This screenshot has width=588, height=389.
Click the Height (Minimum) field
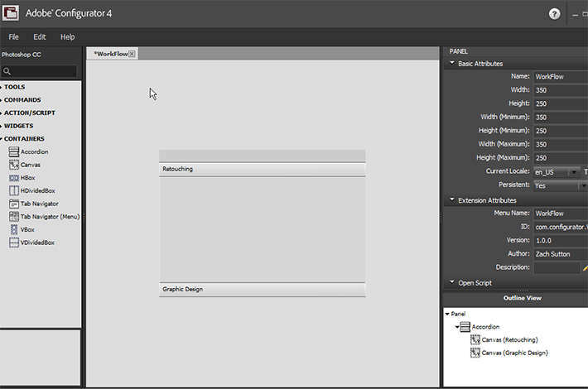[x=561, y=131]
